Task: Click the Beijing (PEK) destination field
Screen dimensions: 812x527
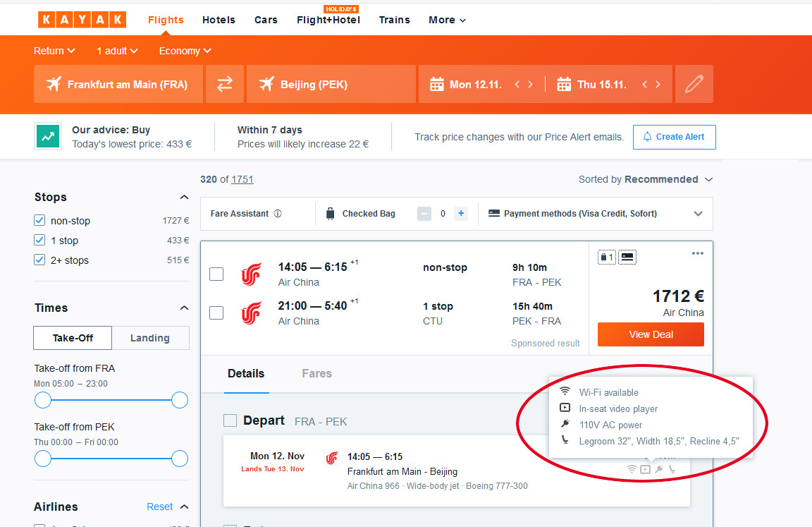Action: coord(331,84)
